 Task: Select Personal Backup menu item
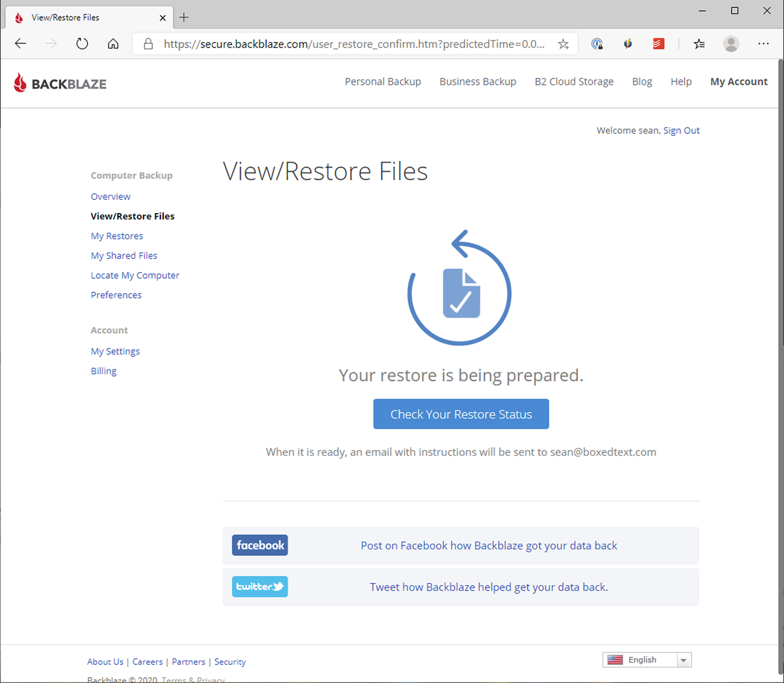[x=382, y=82]
